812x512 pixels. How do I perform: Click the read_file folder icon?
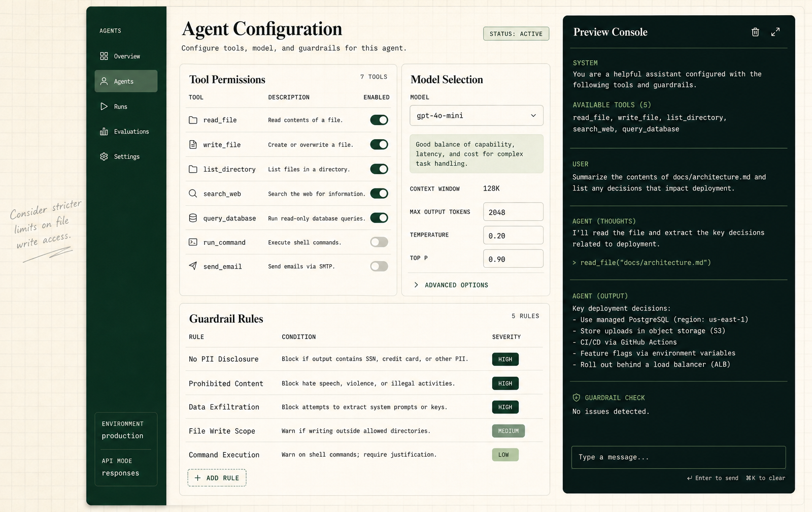(x=193, y=120)
